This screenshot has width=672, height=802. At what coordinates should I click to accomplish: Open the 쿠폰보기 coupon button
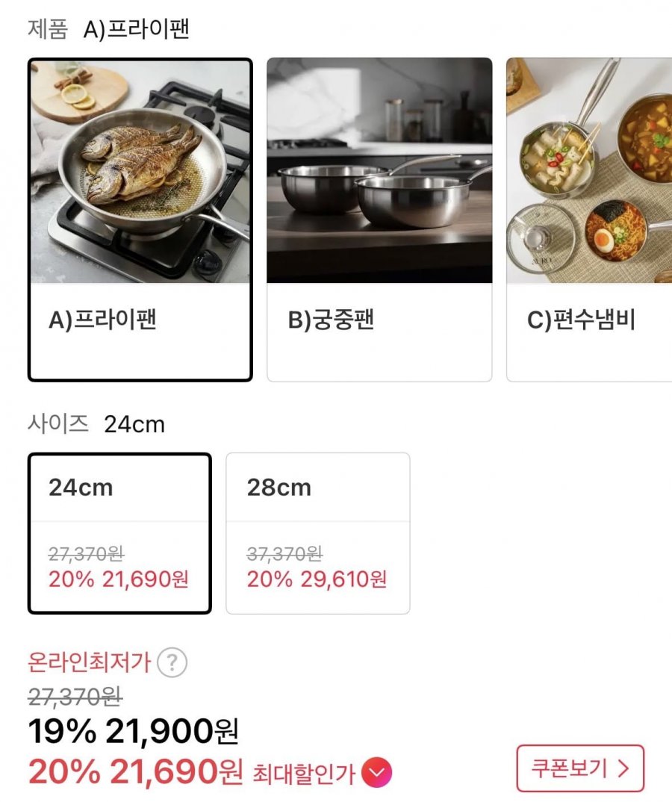579,768
